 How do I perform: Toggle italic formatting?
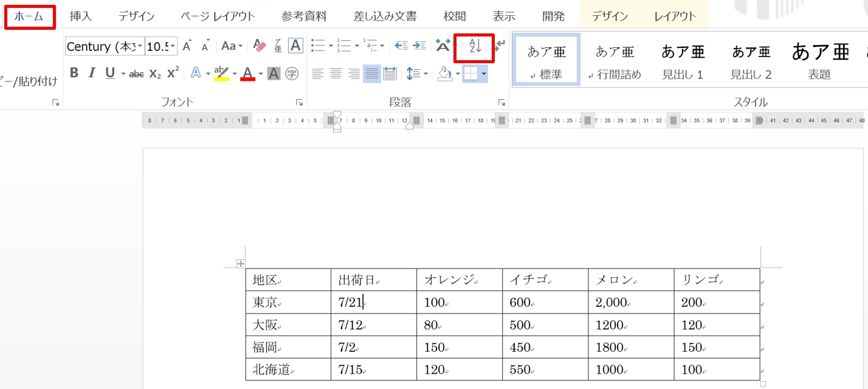92,74
